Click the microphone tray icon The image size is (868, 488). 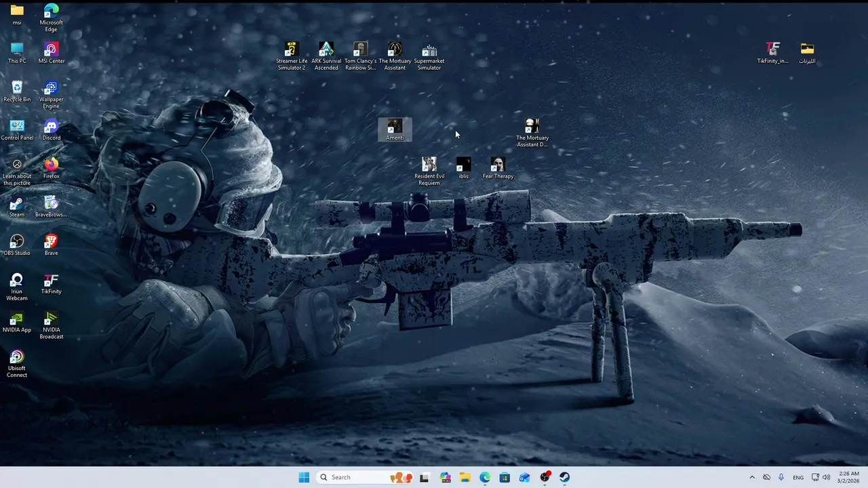[781, 477]
